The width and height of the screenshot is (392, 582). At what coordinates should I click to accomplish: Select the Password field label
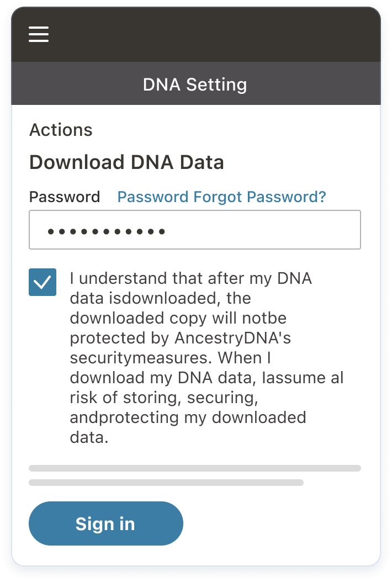click(x=65, y=197)
